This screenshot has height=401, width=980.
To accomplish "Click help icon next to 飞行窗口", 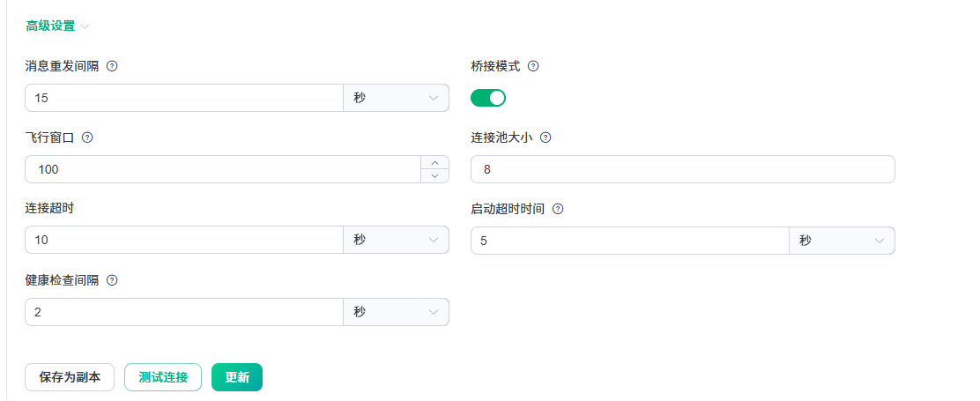I will coord(87,137).
